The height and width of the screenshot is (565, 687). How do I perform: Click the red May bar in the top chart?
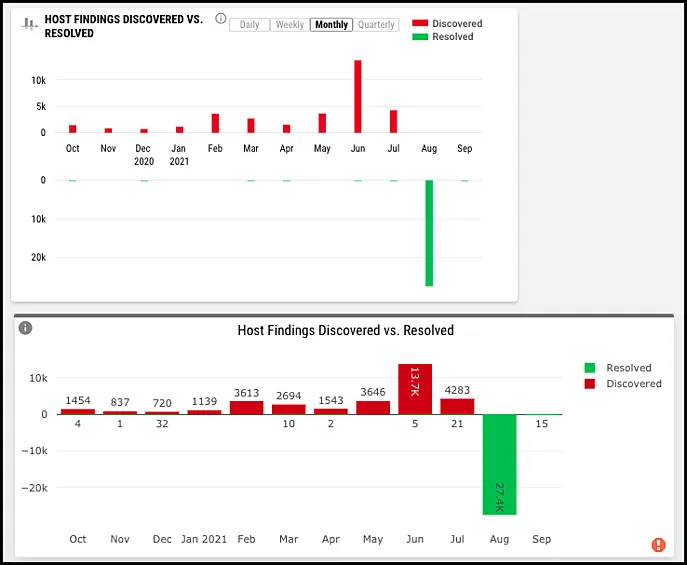click(x=322, y=123)
